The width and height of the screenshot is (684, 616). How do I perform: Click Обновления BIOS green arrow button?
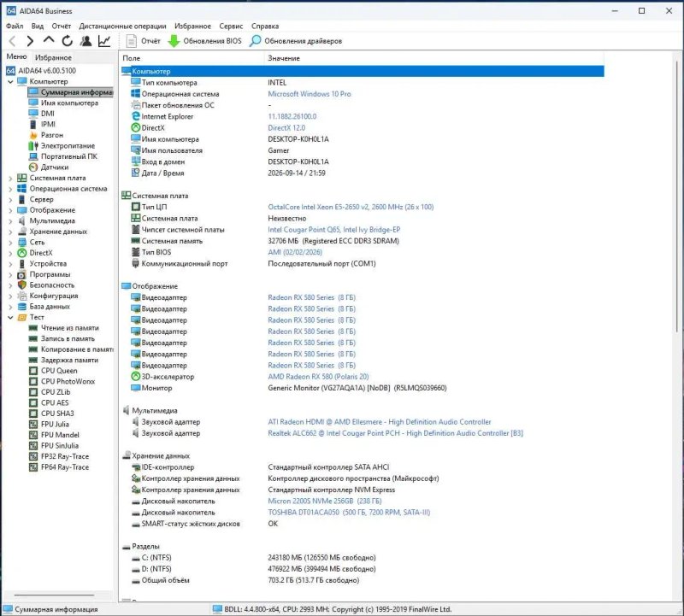coord(204,41)
